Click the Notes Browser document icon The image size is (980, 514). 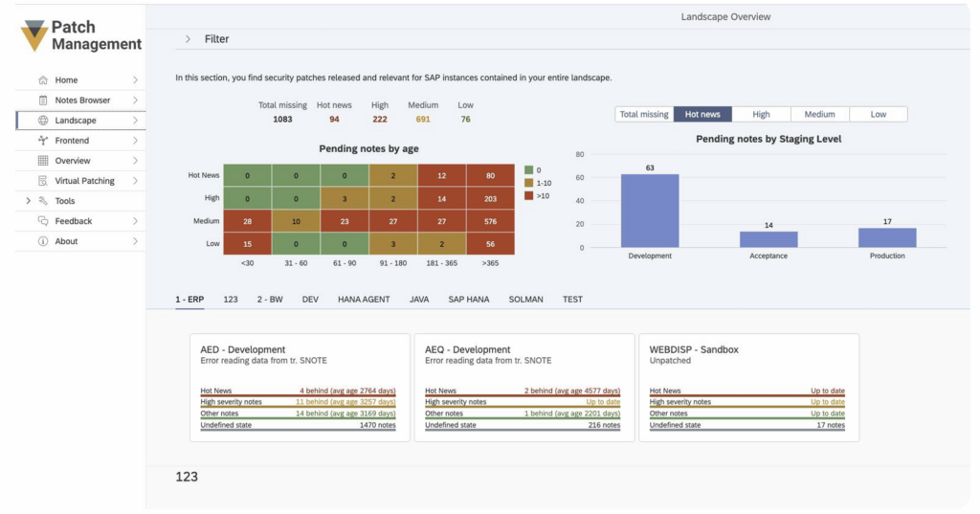pyautogui.click(x=43, y=101)
